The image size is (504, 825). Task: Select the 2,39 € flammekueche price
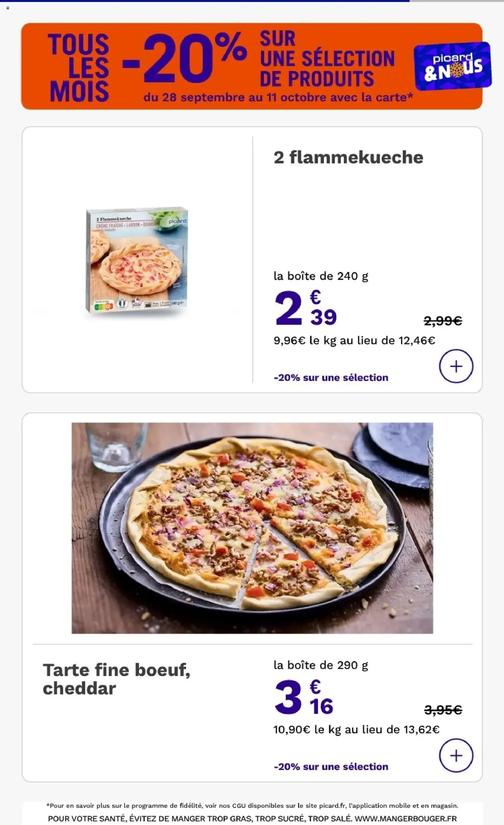[x=306, y=308]
